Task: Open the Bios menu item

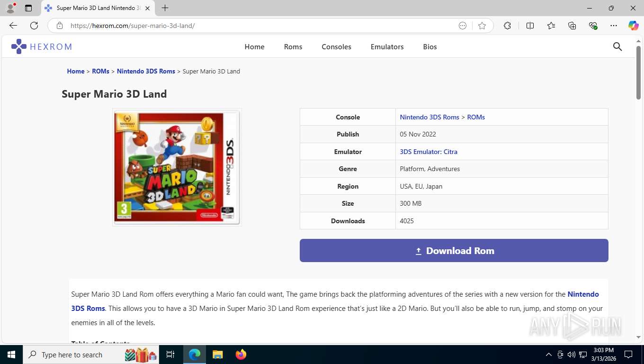Action: click(430, 46)
